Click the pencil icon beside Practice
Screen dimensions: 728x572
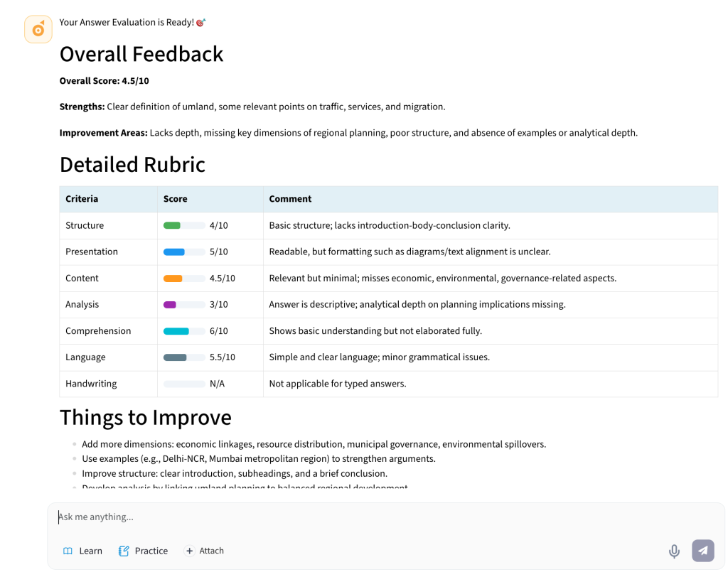124,551
